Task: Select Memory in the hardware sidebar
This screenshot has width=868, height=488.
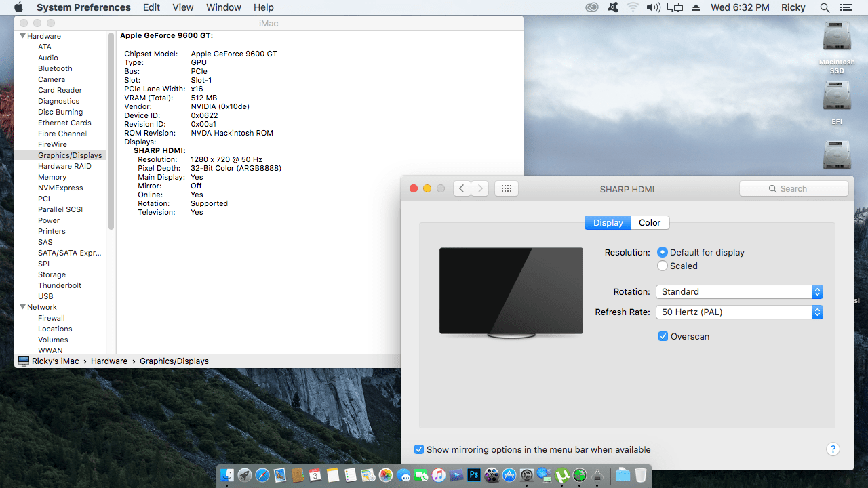Action: pyautogui.click(x=52, y=177)
